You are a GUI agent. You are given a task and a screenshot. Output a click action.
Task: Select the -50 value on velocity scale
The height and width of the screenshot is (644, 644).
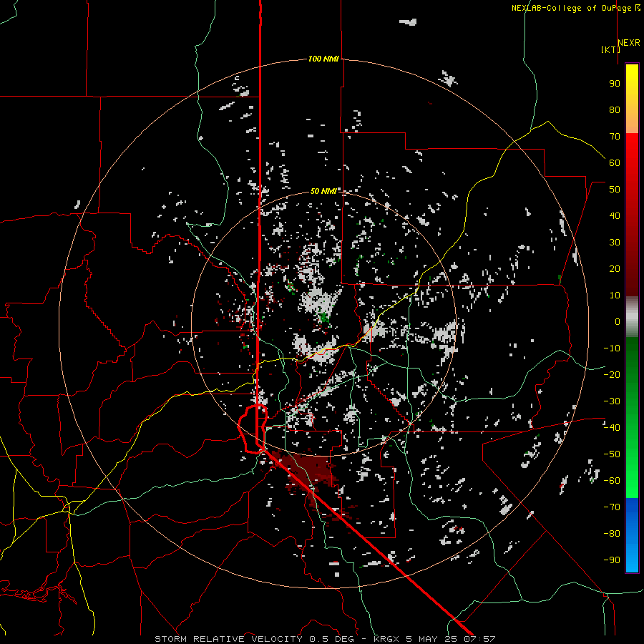pyautogui.click(x=612, y=454)
